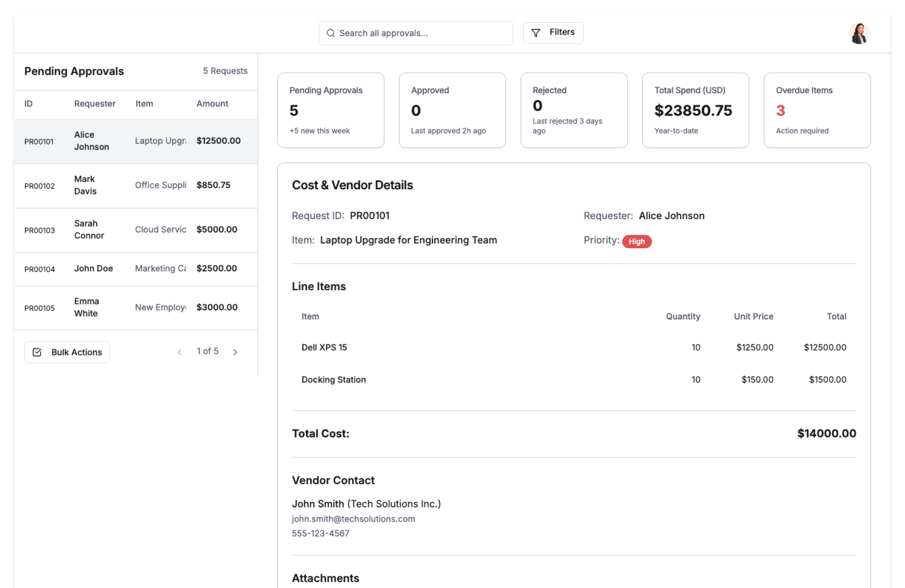Click the vendor phone number 555-123-4567
905x588 pixels.
coord(321,533)
